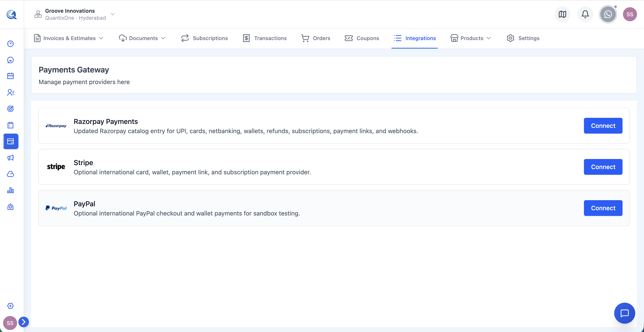644x332 pixels.
Task: Switch to Orders tab
Action: [x=316, y=38]
